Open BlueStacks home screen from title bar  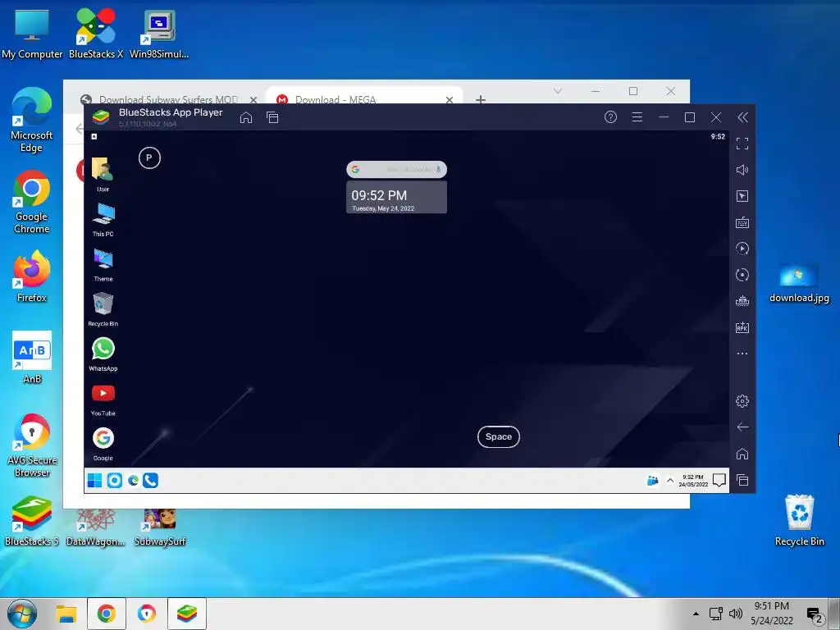tap(246, 117)
